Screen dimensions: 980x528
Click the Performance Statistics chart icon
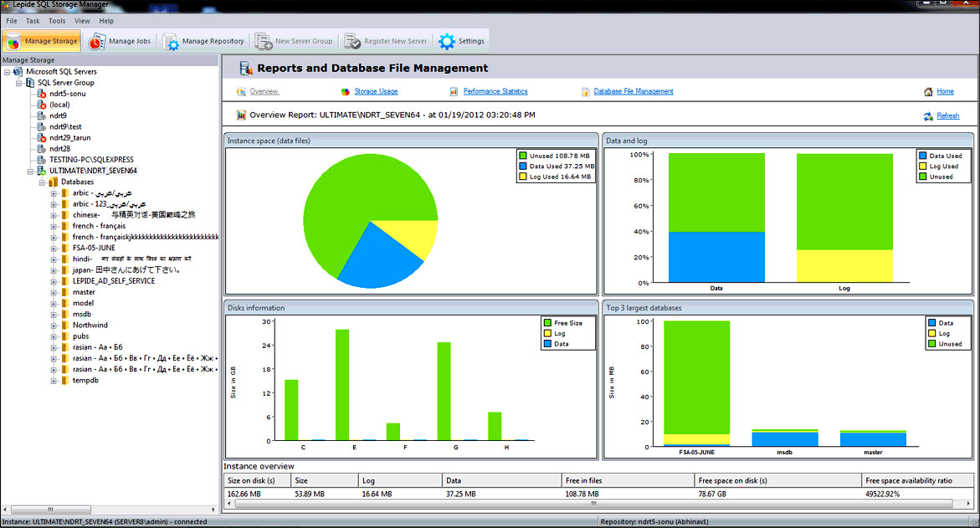click(454, 92)
